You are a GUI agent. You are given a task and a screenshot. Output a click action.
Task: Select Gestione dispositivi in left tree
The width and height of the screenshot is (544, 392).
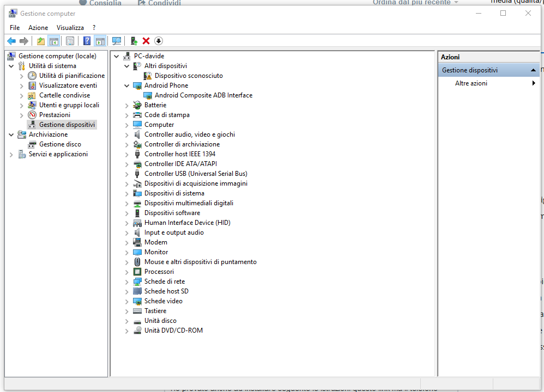pyautogui.click(x=67, y=125)
